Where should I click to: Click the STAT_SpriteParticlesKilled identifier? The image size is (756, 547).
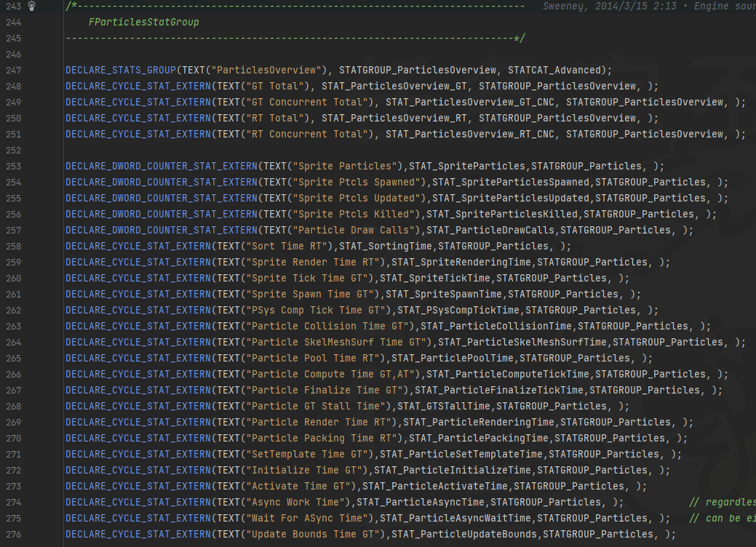502,214
